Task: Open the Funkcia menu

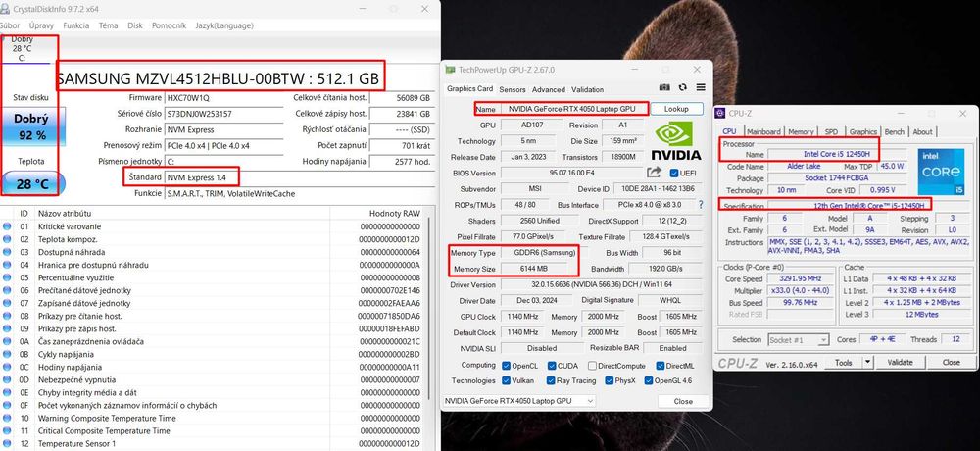Action: pyautogui.click(x=76, y=25)
